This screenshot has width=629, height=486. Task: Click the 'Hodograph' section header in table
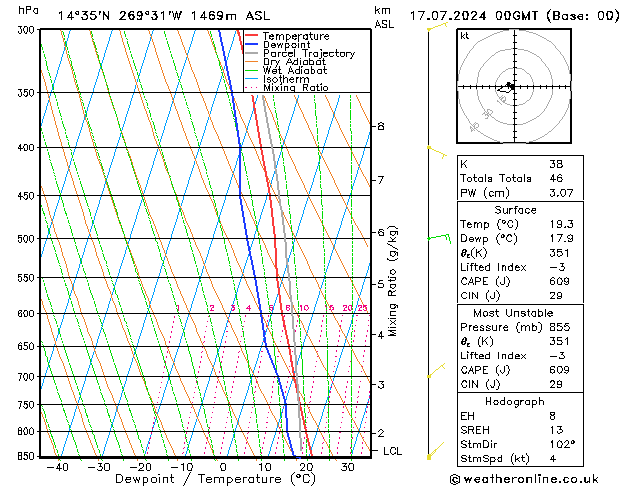515,402
